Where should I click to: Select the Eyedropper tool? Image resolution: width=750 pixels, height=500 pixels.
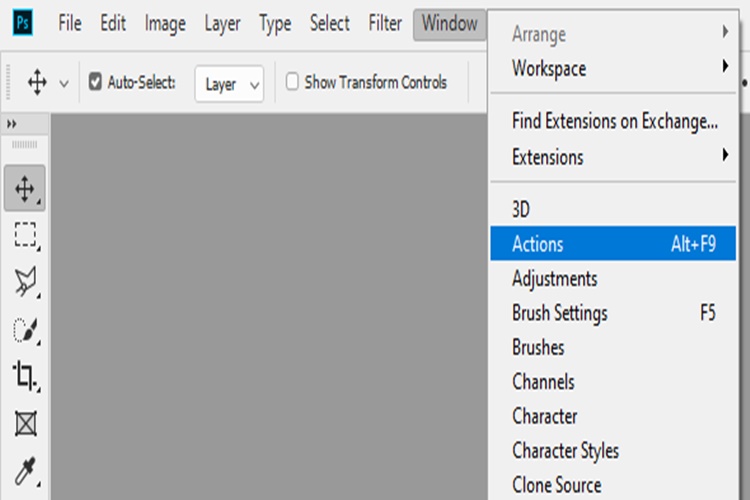pos(25,471)
